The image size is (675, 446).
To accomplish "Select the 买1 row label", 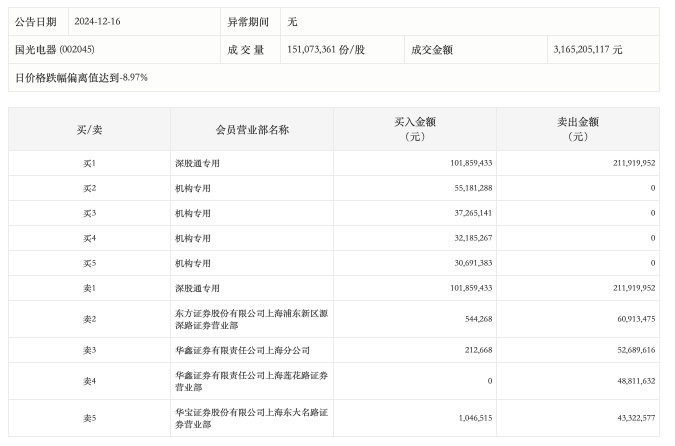I will click(89, 162).
